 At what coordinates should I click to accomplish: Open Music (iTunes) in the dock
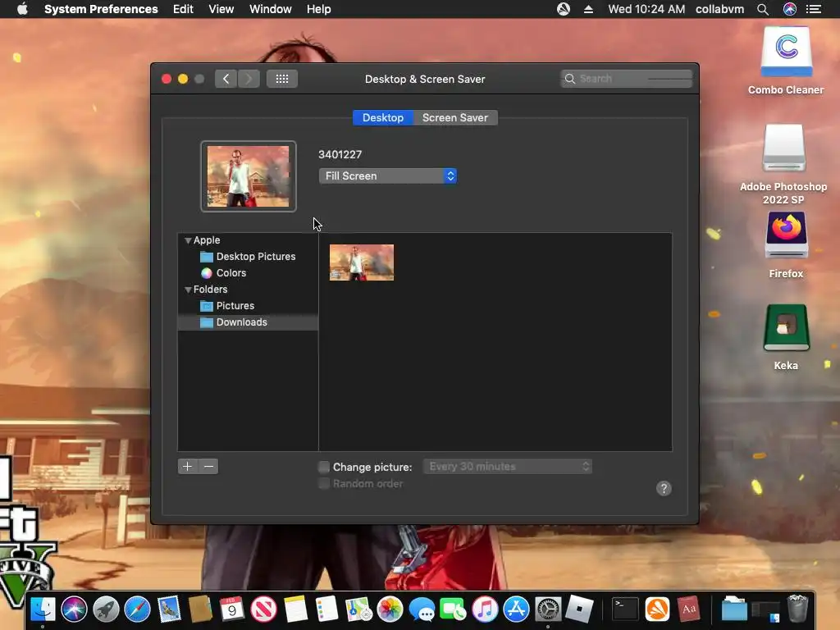(485, 609)
